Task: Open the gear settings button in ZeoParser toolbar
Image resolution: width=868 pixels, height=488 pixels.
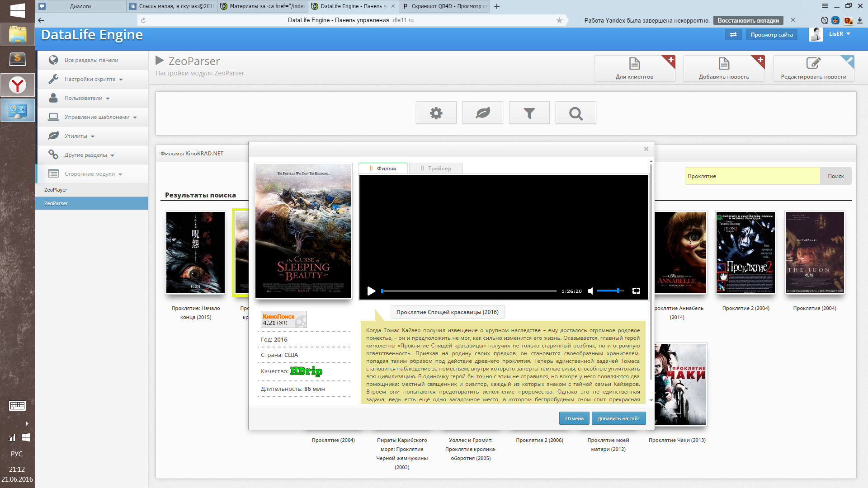Action: [436, 113]
